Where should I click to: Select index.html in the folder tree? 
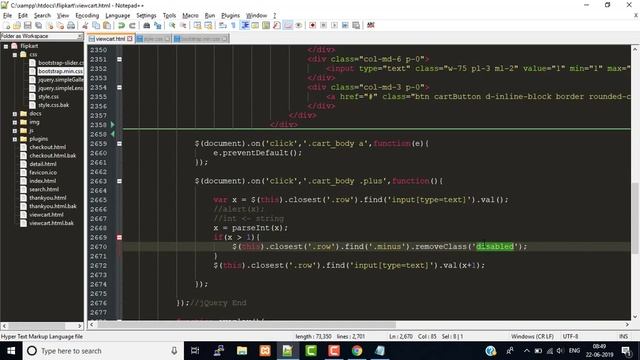coord(42,181)
